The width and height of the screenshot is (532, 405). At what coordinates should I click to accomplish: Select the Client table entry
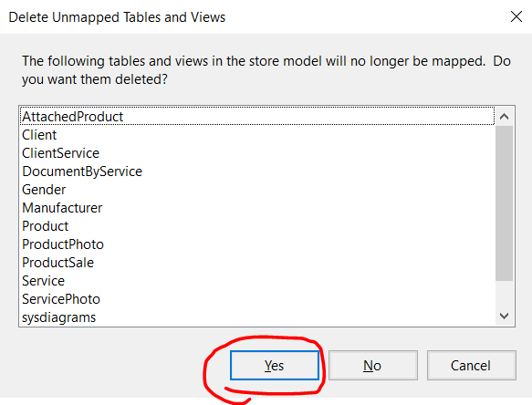(x=257, y=135)
